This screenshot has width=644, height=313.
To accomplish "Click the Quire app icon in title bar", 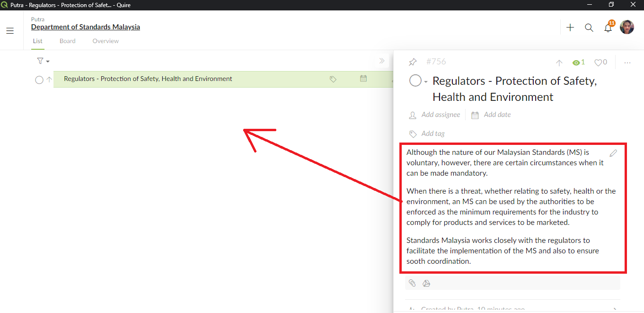I will [x=4, y=5].
